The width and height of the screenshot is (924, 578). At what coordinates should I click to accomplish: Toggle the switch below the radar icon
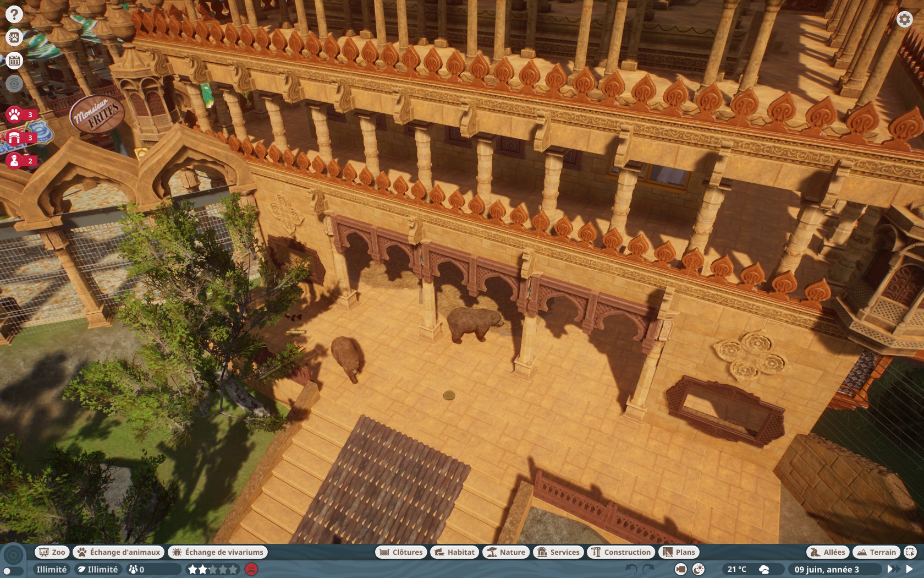(x=13, y=571)
